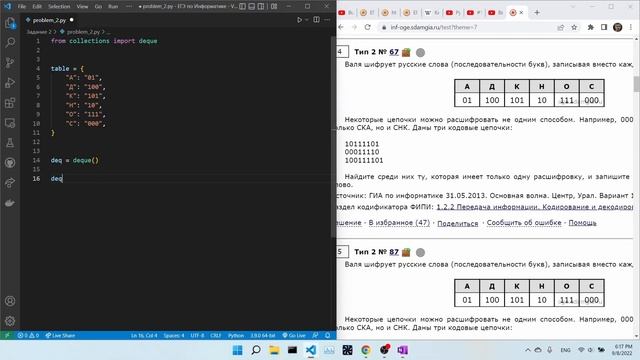This screenshot has width=640, height=360.
Task: Open the View menu
Action: [82, 7]
